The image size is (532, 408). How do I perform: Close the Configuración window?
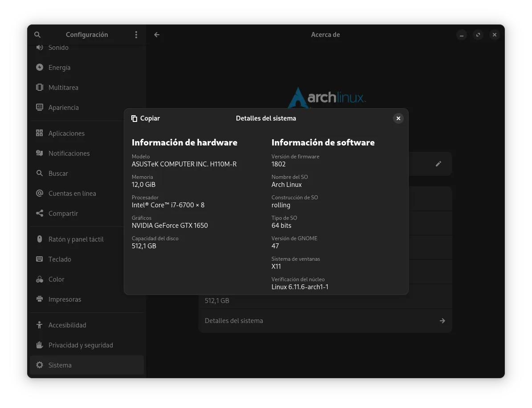pyautogui.click(x=494, y=35)
